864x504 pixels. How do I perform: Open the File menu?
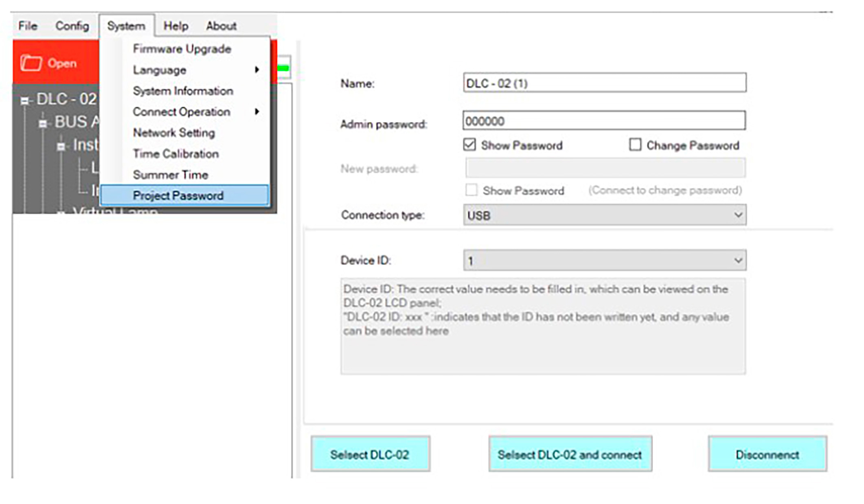coord(28,26)
